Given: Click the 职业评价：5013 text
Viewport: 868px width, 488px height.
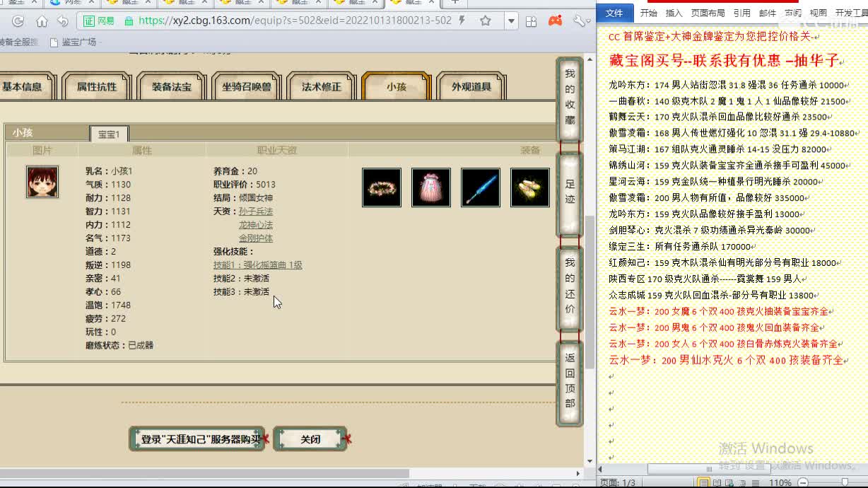Looking at the screenshot, I should (245, 185).
